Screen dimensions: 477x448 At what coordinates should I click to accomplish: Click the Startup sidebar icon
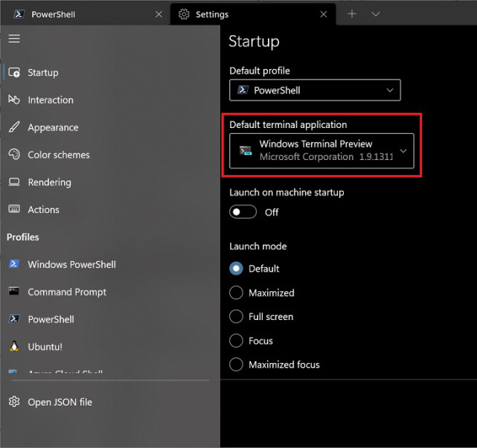13,72
